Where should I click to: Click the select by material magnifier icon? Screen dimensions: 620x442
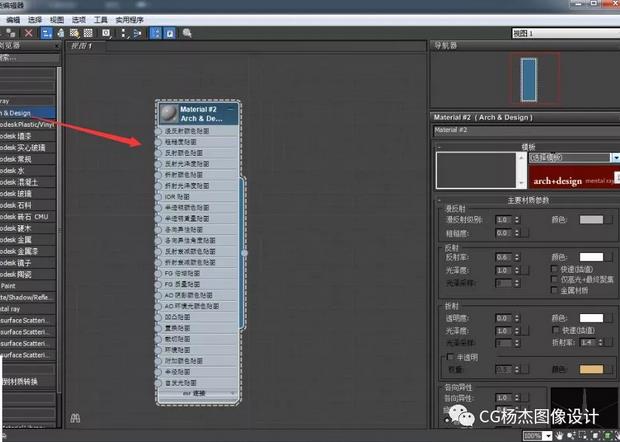[187, 33]
